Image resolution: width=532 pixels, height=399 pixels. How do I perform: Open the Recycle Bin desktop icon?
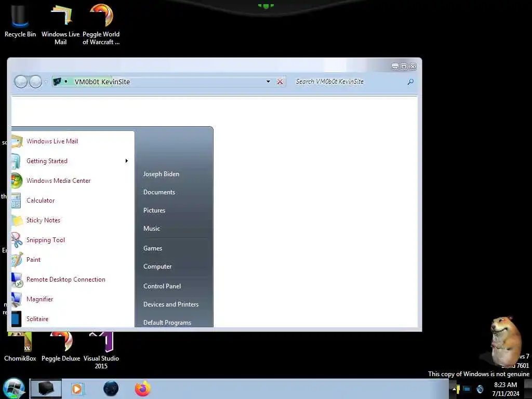pyautogui.click(x=20, y=20)
